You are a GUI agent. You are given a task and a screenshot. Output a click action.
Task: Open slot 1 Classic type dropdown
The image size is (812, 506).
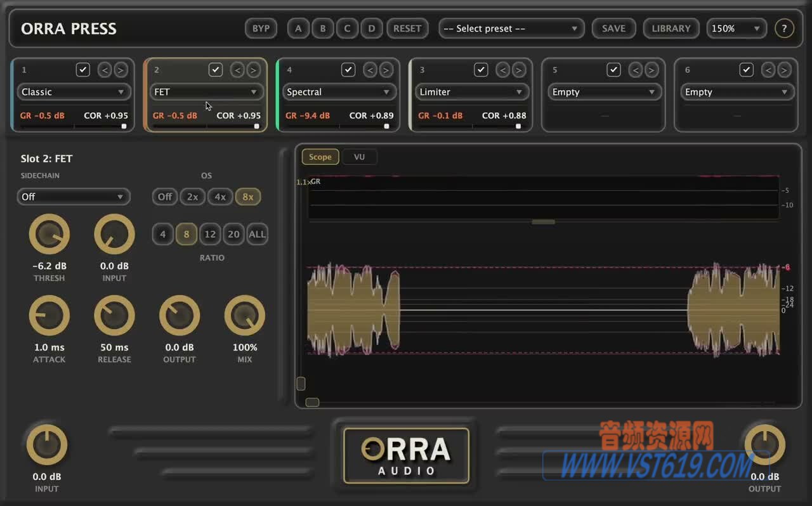[x=74, y=92]
